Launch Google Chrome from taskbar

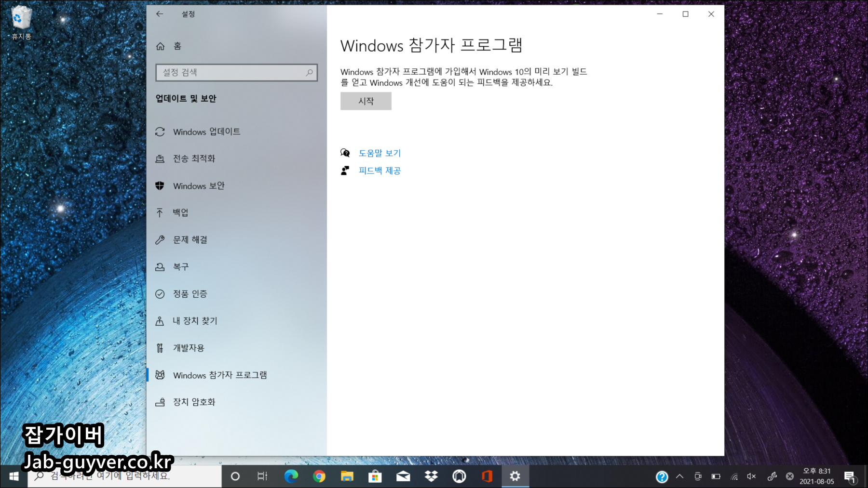[x=319, y=476]
